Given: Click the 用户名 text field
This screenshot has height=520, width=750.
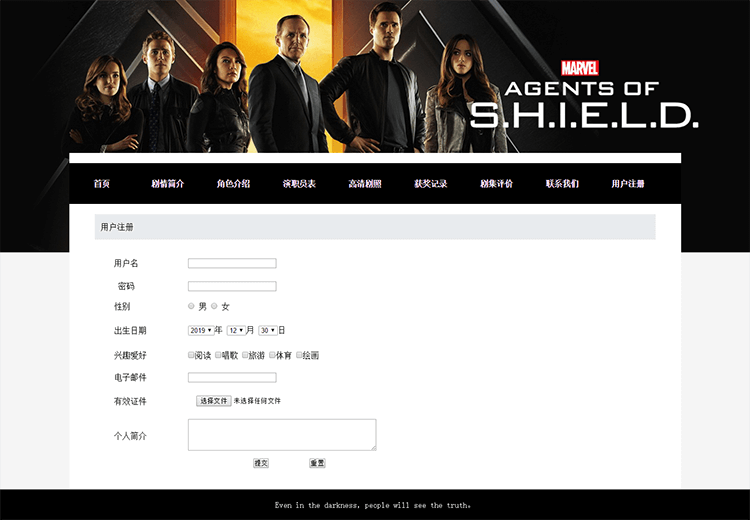Looking at the screenshot, I should coord(232,263).
